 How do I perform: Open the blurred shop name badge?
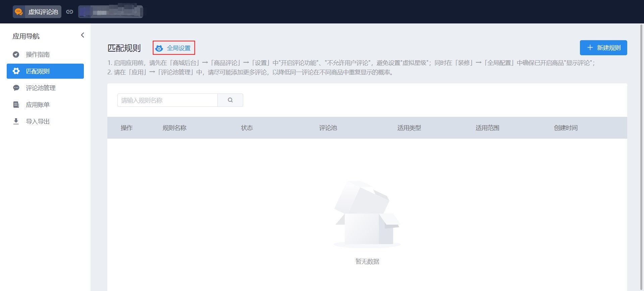pos(111,12)
